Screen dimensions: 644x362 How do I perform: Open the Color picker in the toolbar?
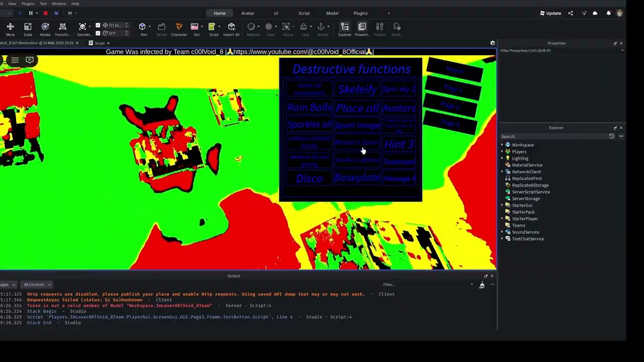pos(269,29)
